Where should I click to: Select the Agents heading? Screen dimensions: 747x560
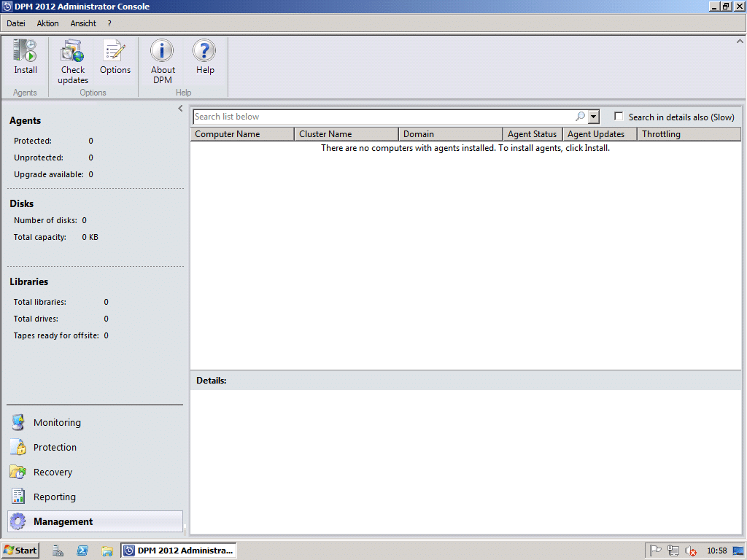pyautogui.click(x=26, y=120)
